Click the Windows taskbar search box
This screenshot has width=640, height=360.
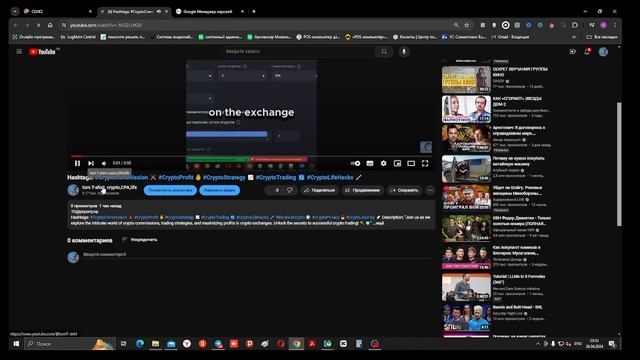click(x=70, y=344)
